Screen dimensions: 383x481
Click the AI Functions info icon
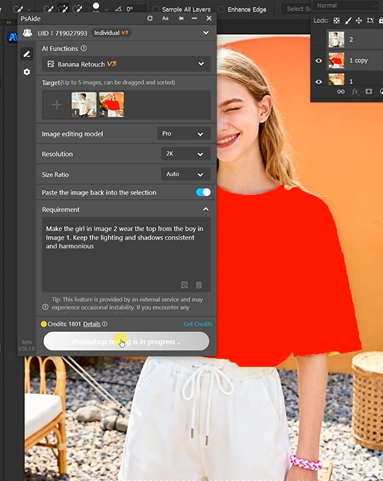pyautogui.click(x=84, y=48)
